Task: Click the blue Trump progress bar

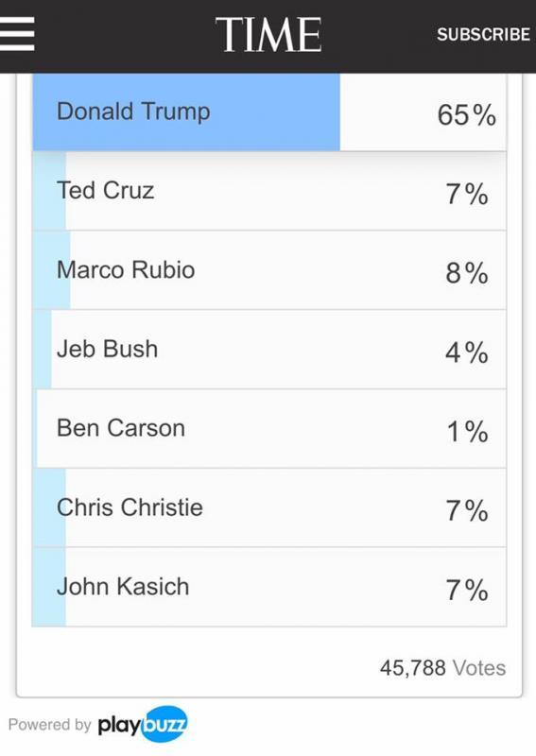Action: pos(186,112)
